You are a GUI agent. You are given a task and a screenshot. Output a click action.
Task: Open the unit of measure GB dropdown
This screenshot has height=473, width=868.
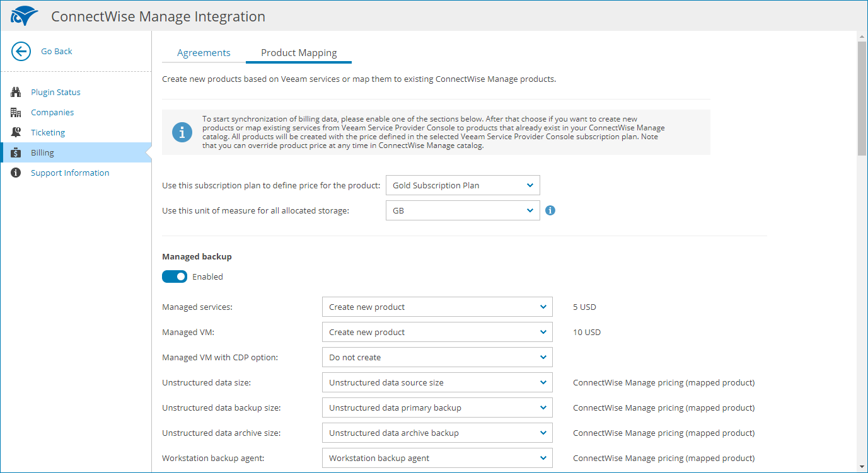pos(463,211)
